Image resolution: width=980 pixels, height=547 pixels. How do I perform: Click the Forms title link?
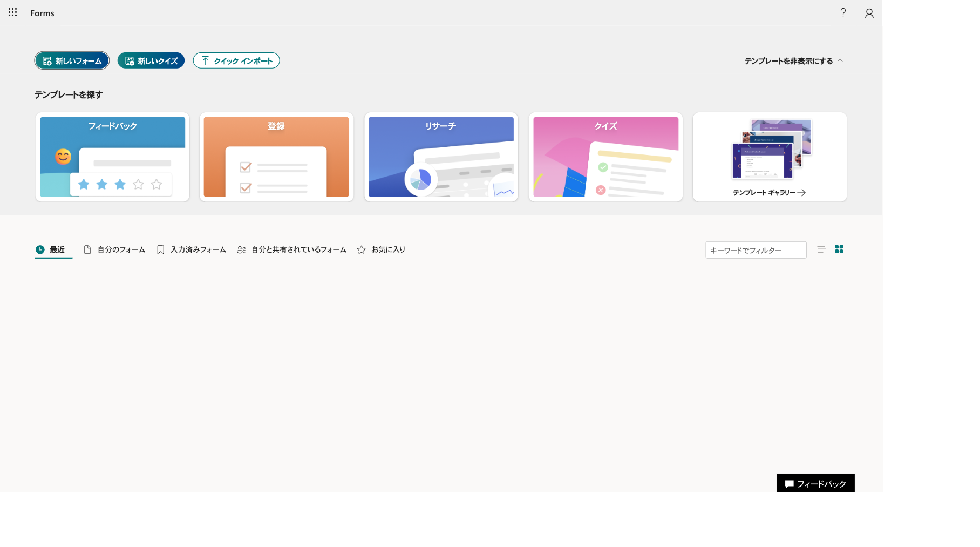42,13
